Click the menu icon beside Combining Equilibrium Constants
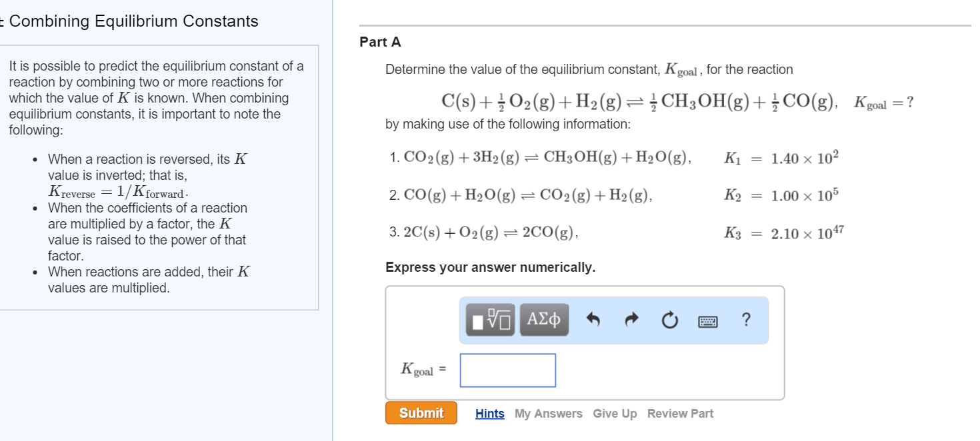 pyautogui.click(x=2, y=21)
